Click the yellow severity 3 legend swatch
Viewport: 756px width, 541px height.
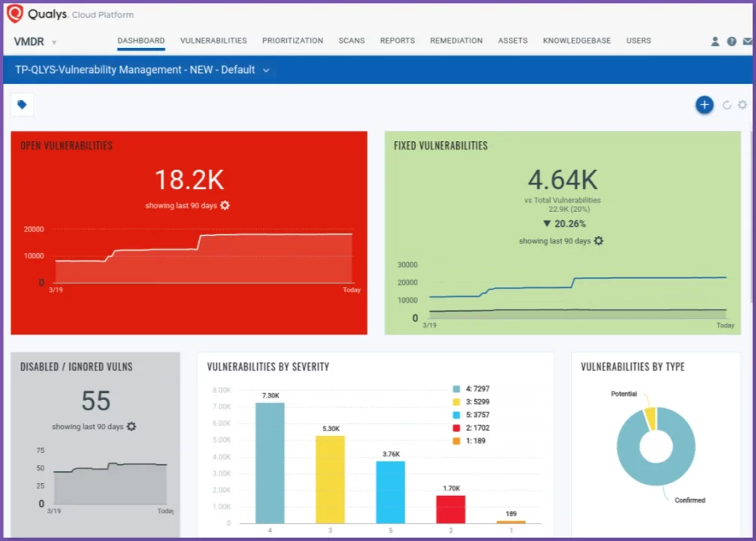[456, 402]
